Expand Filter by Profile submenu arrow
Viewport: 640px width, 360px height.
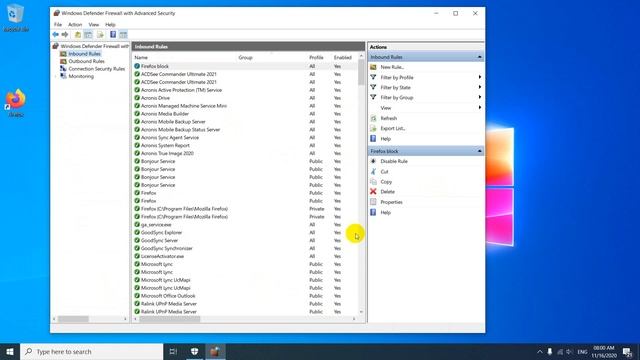480,77
